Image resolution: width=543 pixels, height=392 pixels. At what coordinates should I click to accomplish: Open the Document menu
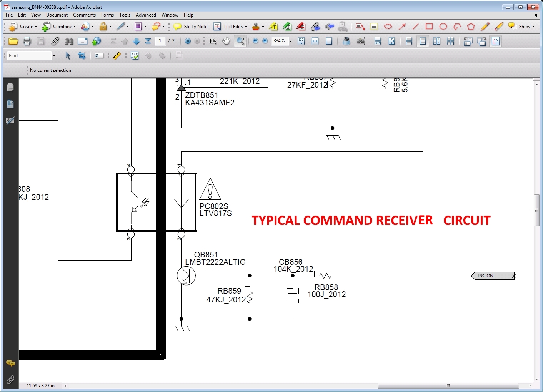tap(57, 15)
